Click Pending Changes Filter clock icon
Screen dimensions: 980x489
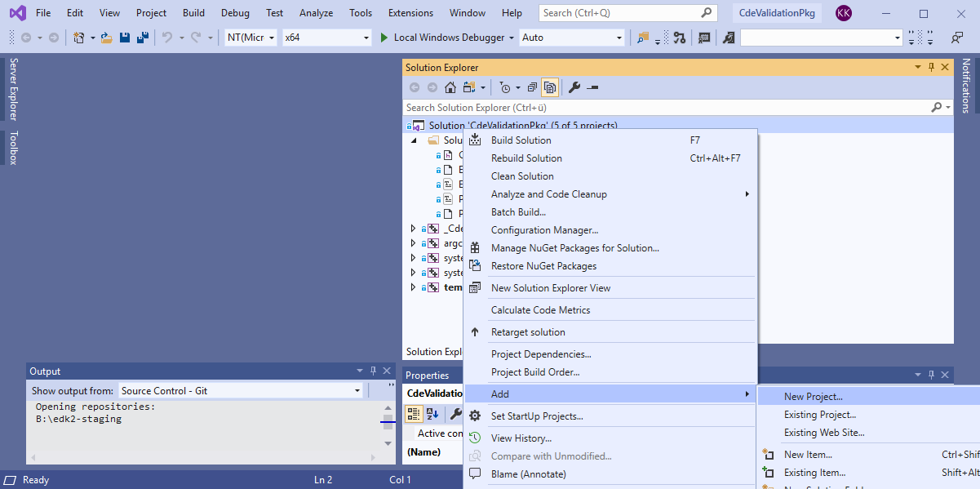pyautogui.click(x=505, y=87)
